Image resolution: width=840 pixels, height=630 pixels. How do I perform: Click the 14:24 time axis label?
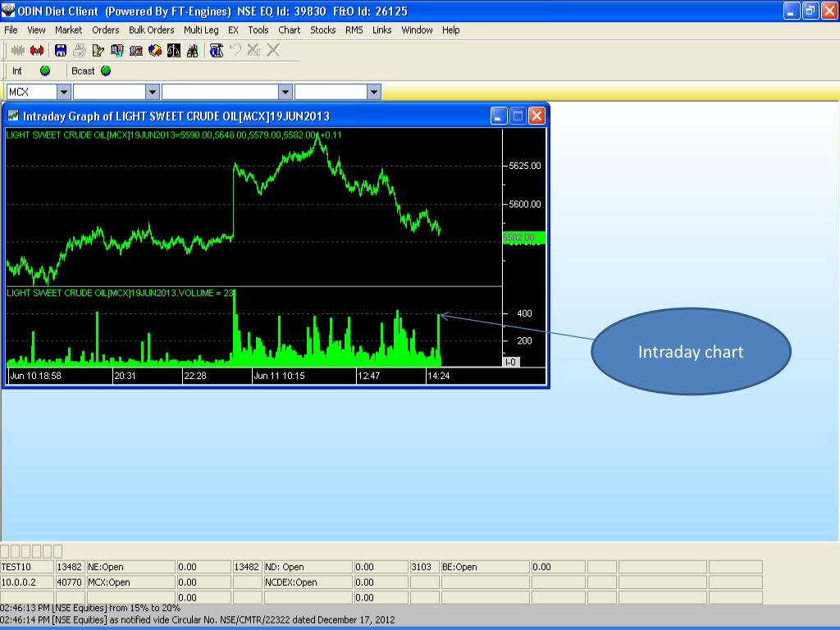pos(438,376)
